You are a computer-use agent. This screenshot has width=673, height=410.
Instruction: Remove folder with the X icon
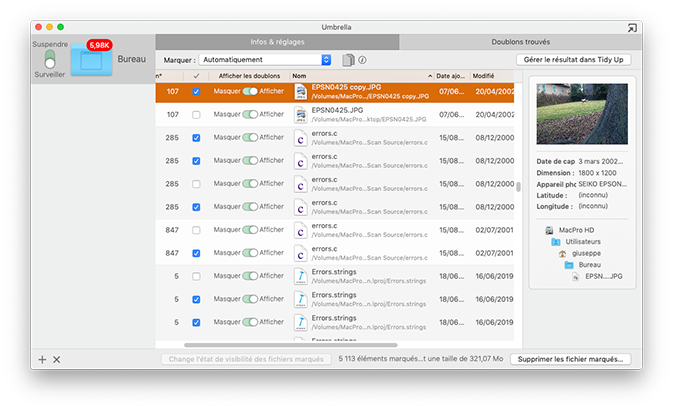57,360
